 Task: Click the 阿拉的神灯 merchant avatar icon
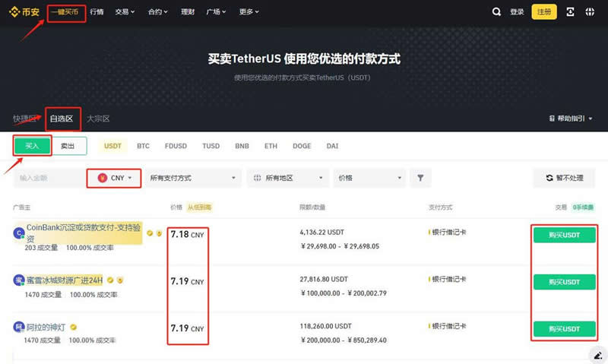click(19, 327)
